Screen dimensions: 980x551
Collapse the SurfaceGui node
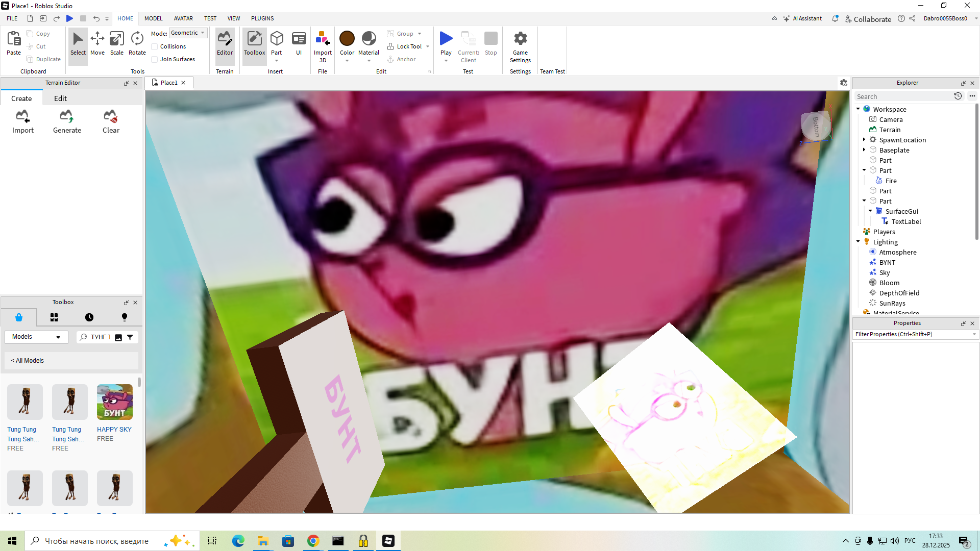870,211
